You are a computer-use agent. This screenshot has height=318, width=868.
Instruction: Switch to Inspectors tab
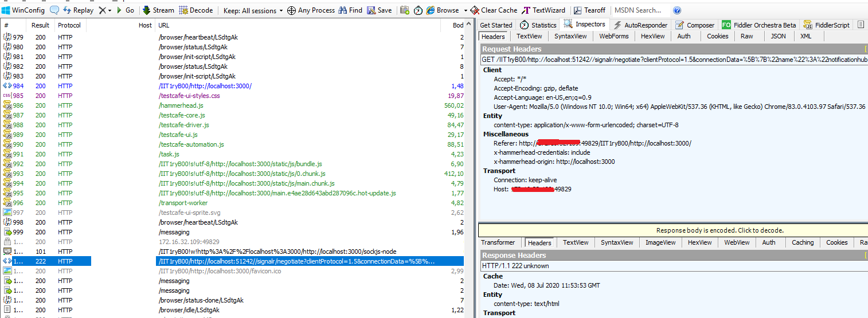click(x=585, y=25)
